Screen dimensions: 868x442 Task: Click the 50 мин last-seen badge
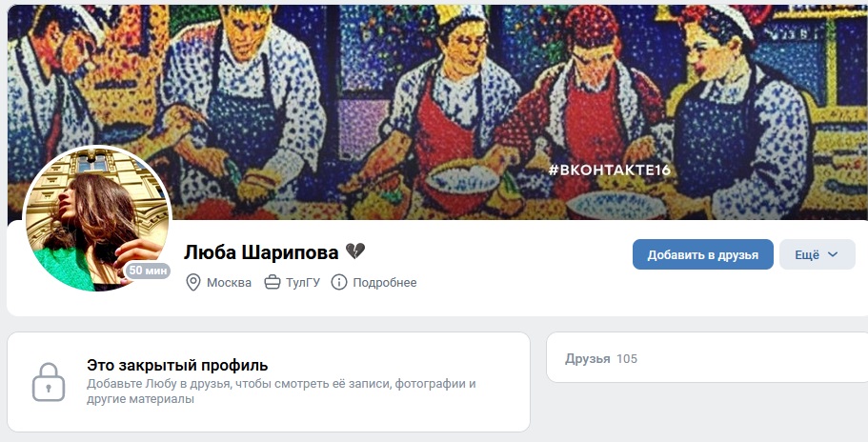pyautogui.click(x=148, y=271)
